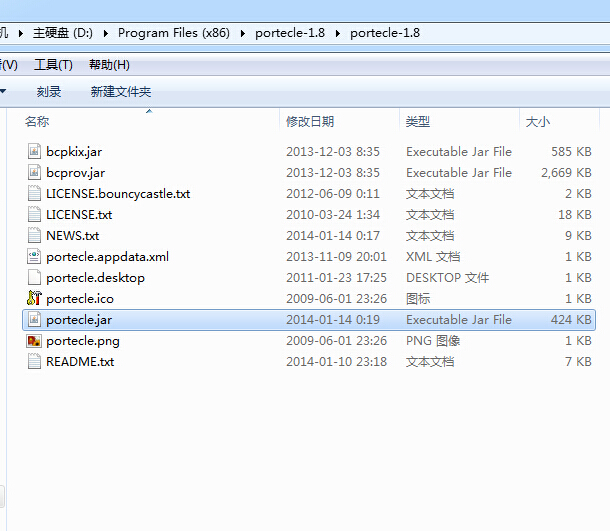Click the 新建文件夹 button
This screenshot has height=531, width=610.
121,92
